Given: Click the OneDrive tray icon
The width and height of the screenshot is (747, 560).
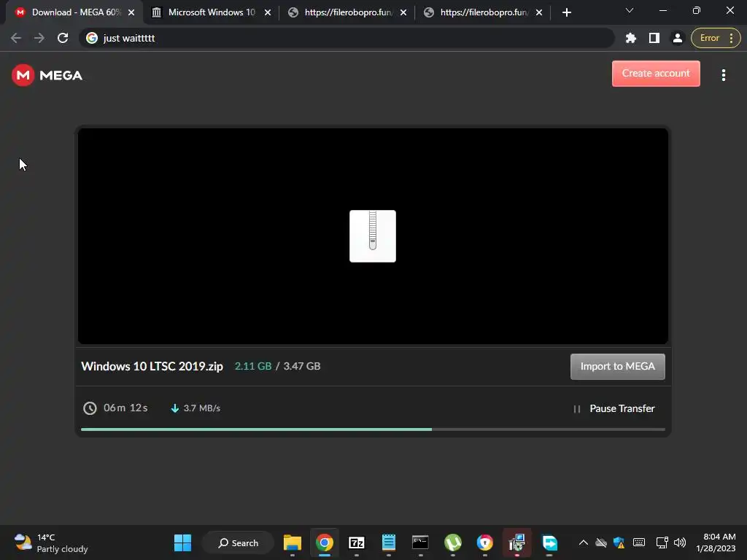Looking at the screenshot, I should click(601, 542).
